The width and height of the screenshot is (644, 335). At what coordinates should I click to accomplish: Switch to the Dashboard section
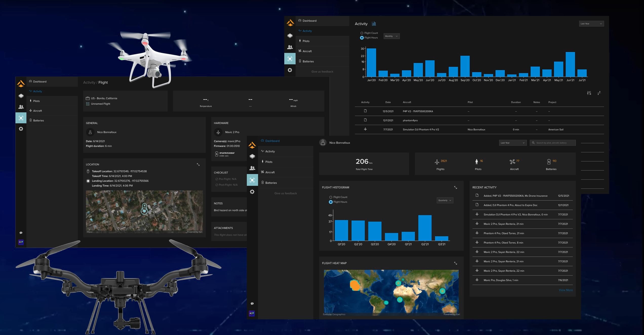click(272, 141)
